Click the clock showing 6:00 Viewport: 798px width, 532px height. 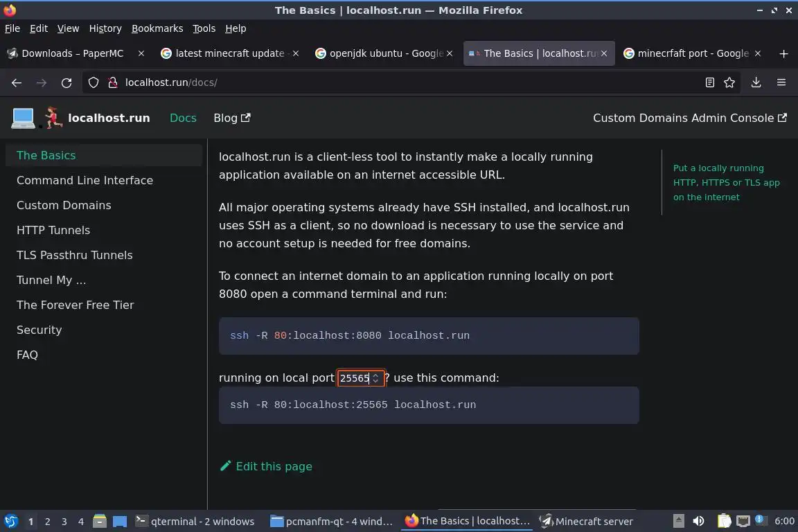[x=784, y=521]
